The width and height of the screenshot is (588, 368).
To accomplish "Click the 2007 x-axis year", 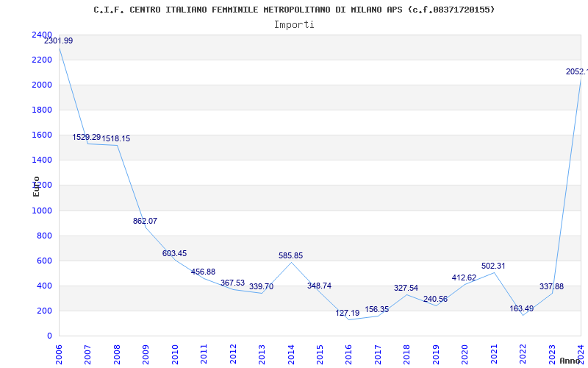I will [x=87, y=355].
